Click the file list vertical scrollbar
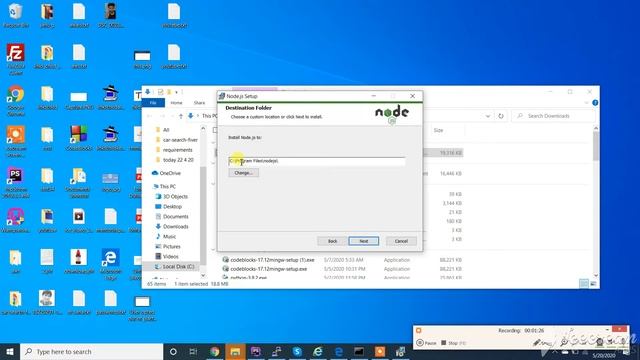This screenshot has width=640, height=360. (x=596, y=146)
